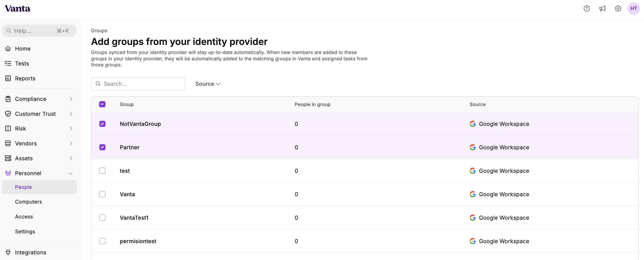Uncheck the NotVantaGroup checkbox
Viewport: 644px width, 260px height.
pyautogui.click(x=102, y=124)
